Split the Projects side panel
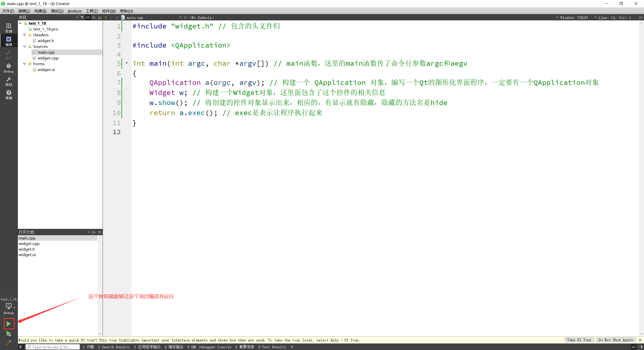Screen dimensions: 644x350 coord(94,17)
